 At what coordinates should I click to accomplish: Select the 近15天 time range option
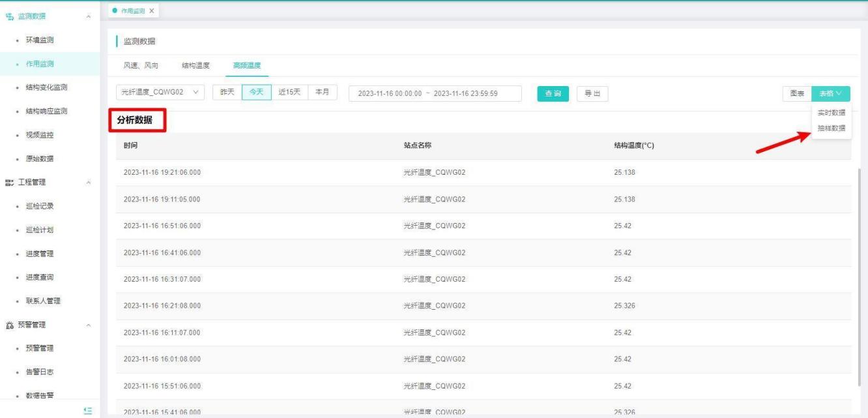coord(289,93)
